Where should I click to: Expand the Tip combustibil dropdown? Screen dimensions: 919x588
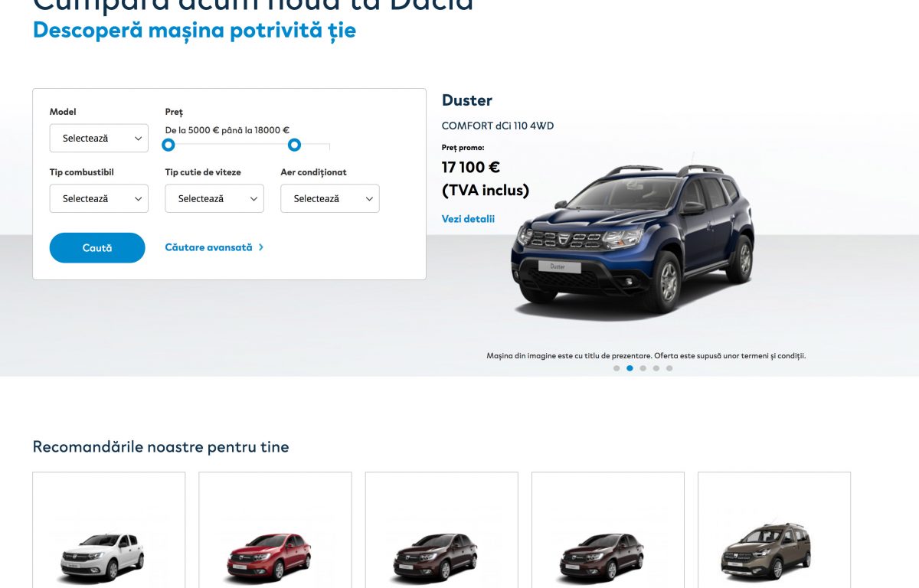pos(99,198)
